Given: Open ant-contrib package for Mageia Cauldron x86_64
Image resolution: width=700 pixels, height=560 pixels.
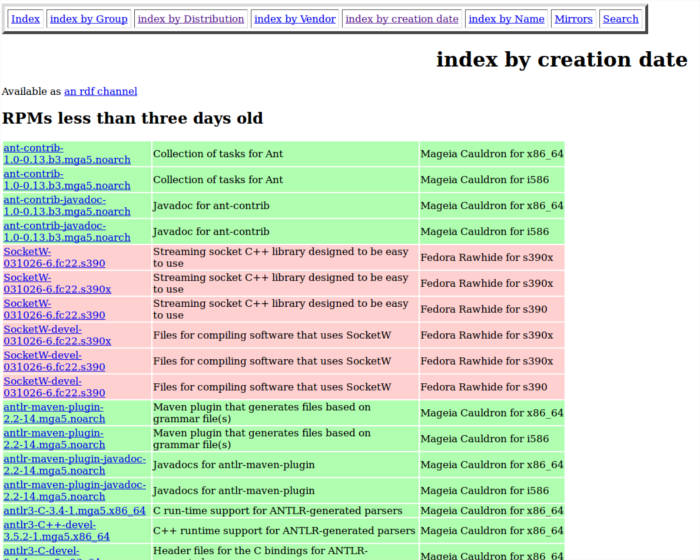Looking at the screenshot, I should coord(67,154).
